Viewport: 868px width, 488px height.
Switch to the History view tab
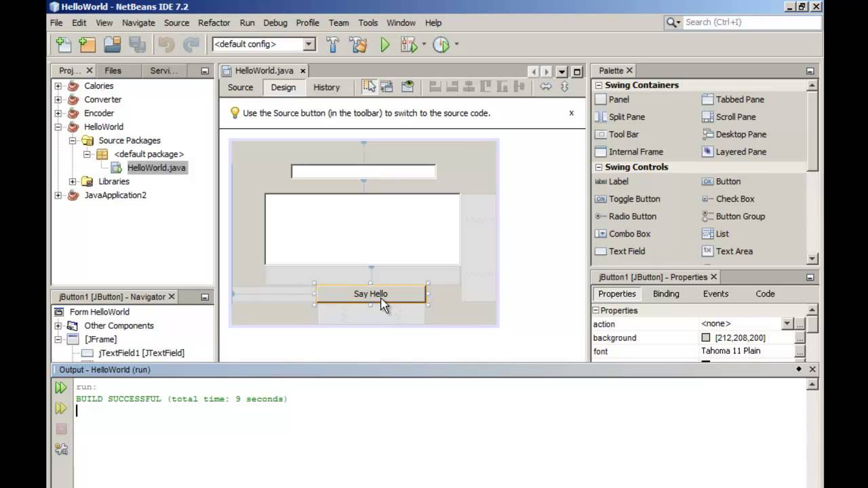pyautogui.click(x=326, y=87)
